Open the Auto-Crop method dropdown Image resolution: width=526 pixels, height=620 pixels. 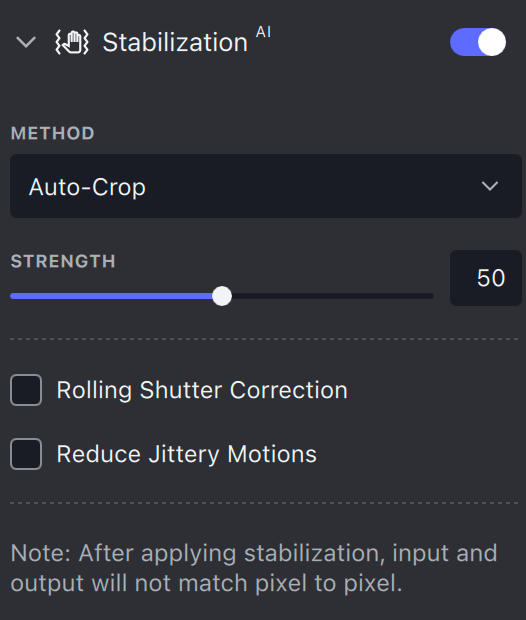266,186
